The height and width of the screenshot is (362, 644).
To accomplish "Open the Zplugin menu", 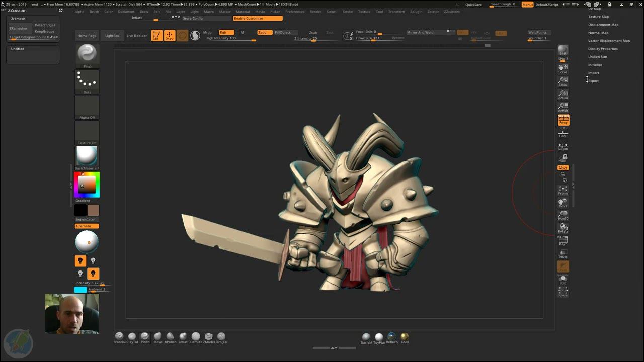I will coord(416,12).
